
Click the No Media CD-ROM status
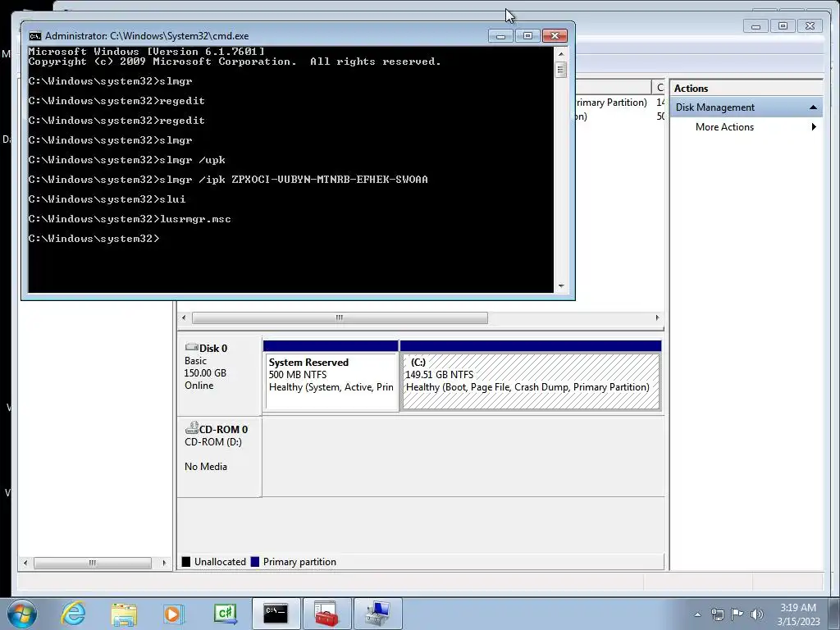point(206,467)
